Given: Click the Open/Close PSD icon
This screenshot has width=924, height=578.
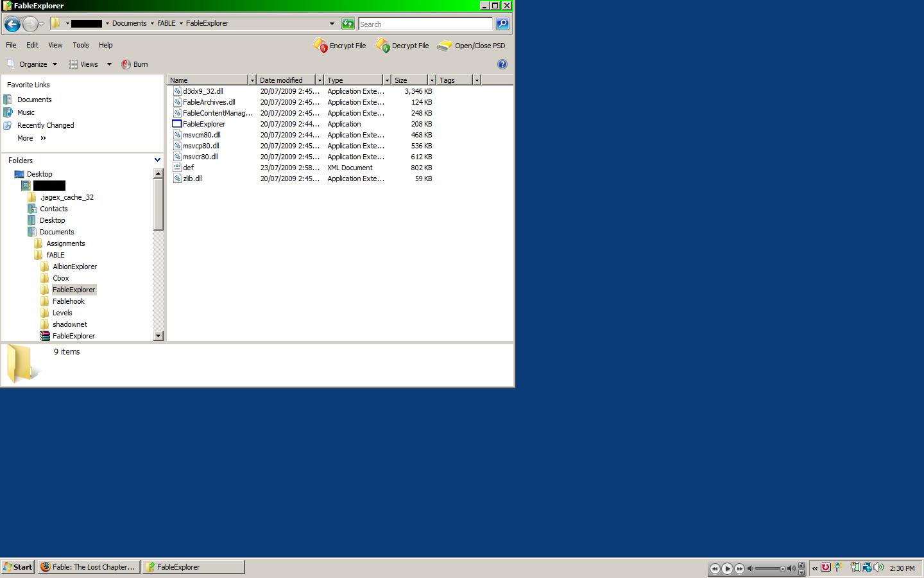Looking at the screenshot, I should (444, 46).
